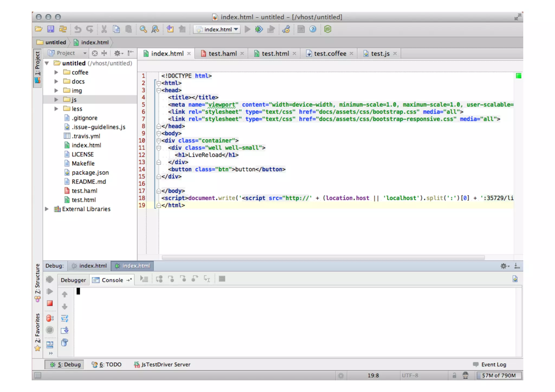Stop debugging with the red square
This screenshot has width=555, height=392.
pyautogui.click(x=50, y=303)
